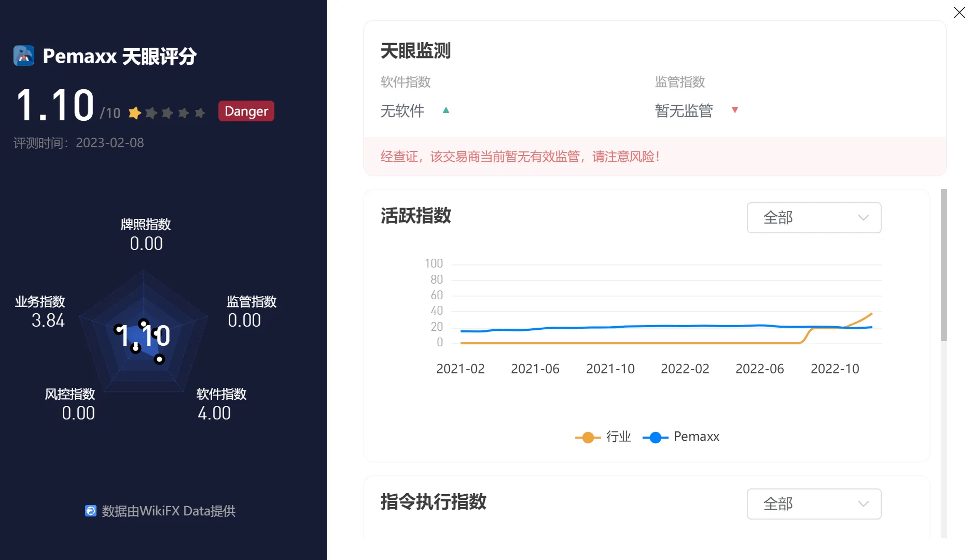Viewport: 973px width, 560px height.
Task: Toggle the Pemaxx legend series
Action: (681, 437)
